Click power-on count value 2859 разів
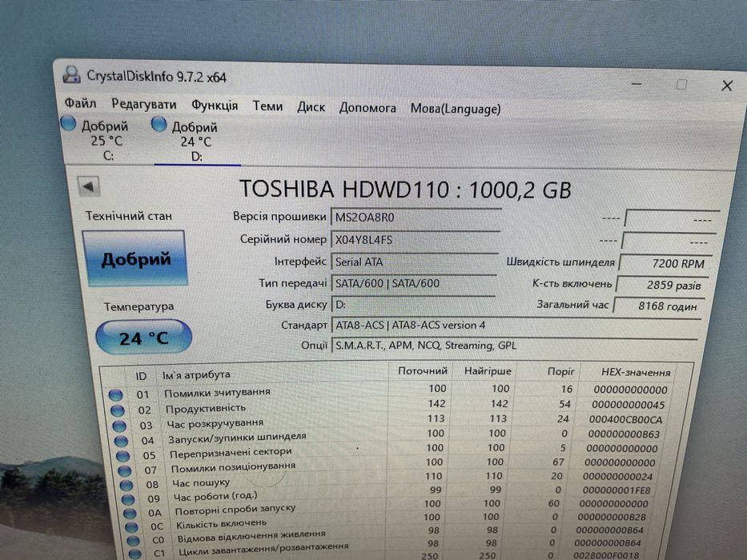The image size is (747, 560). (x=661, y=285)
